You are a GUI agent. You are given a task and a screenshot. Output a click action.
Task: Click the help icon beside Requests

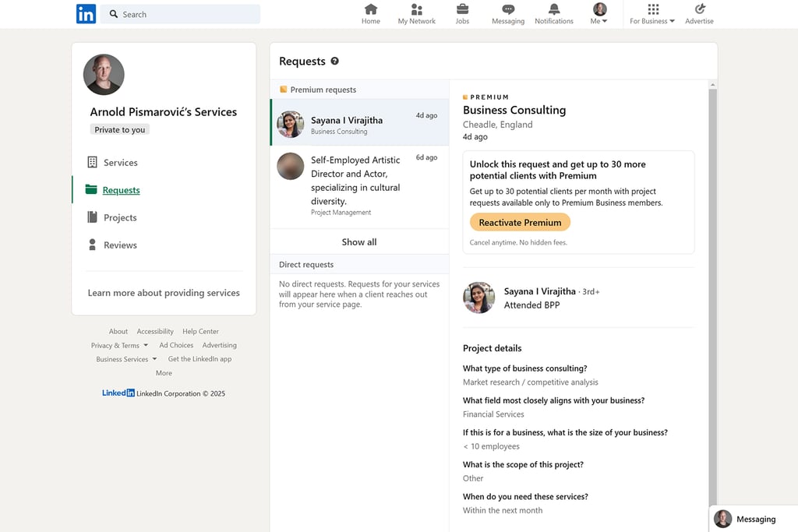(335, 62)
